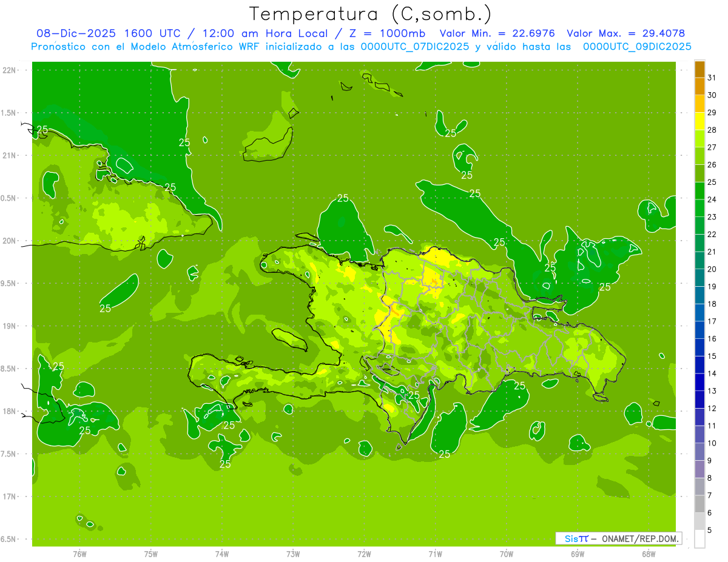Click the legend value '15'

click(712, 356)
